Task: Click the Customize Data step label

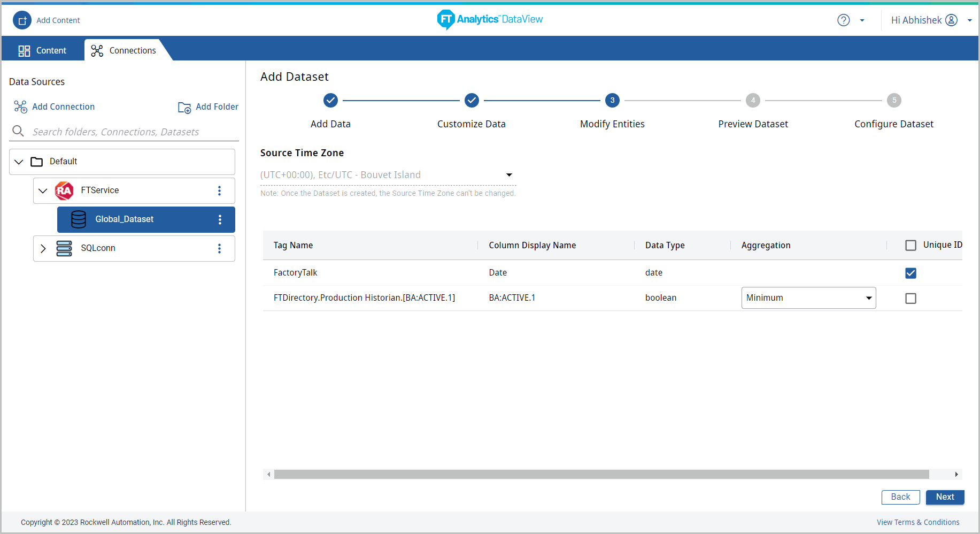Action: coord(472,124)
